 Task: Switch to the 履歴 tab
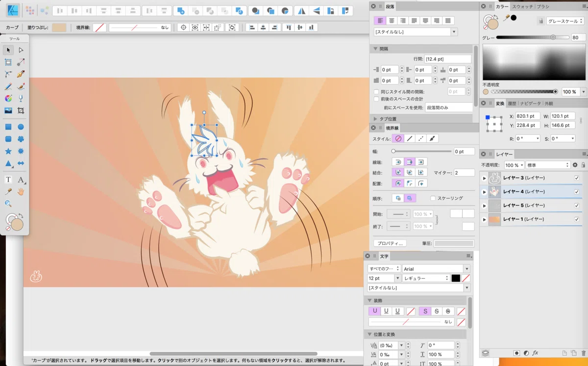tap(512, 104)
